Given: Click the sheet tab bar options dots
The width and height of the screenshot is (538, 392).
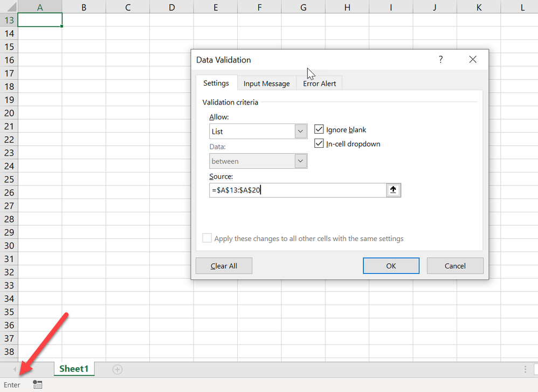Looking at the screenshot, I should tap(525, 369).
